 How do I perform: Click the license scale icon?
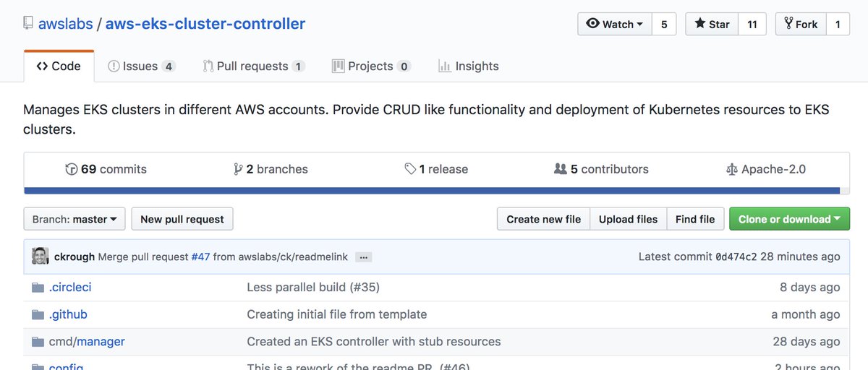[x=732, y=170]
